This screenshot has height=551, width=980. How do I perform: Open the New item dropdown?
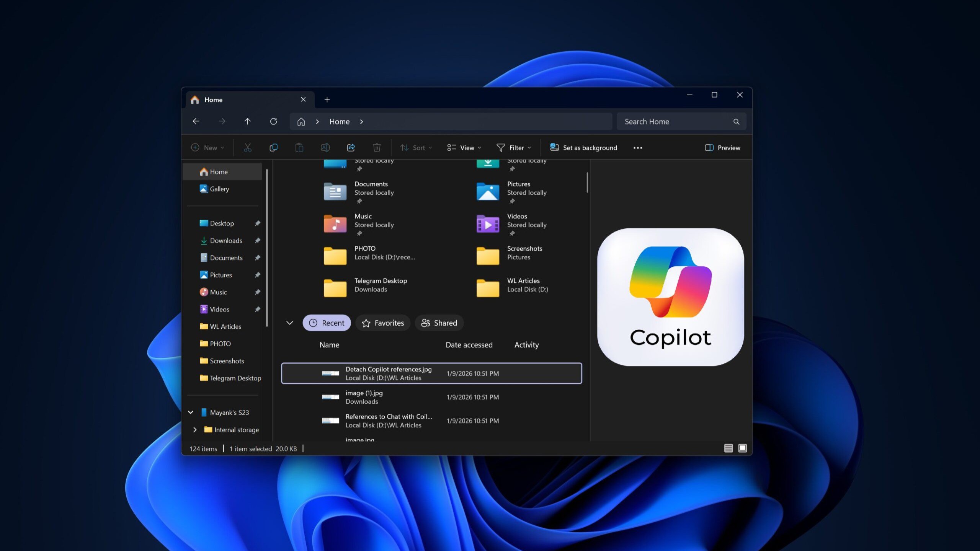pos(207,147)
